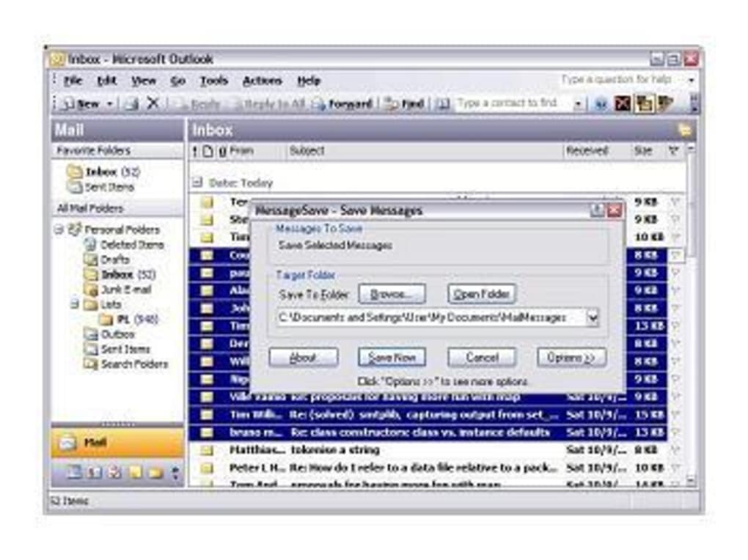
Task: Open the New button dropdown arrow
Action: point(110,103)
